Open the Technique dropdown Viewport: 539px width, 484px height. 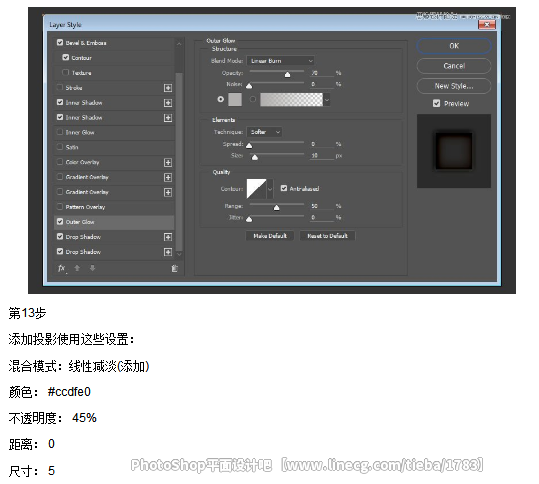pos(265,132)
